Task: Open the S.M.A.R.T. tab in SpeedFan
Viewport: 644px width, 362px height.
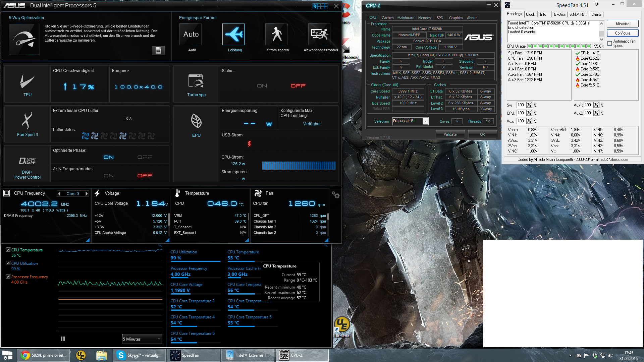Action: (x=578, y=14)
